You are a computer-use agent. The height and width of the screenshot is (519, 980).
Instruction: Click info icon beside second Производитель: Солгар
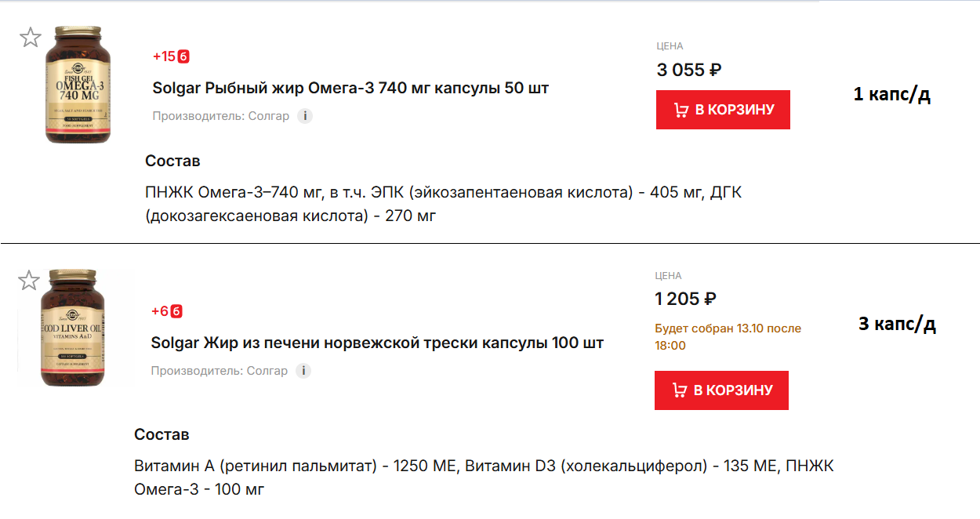pyautogui.click(x=303, y=371)
